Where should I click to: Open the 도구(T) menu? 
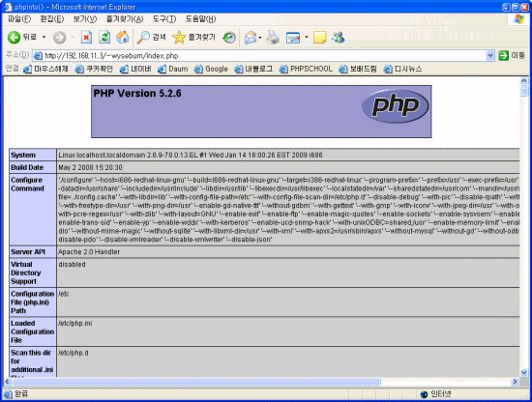point(164,19)
